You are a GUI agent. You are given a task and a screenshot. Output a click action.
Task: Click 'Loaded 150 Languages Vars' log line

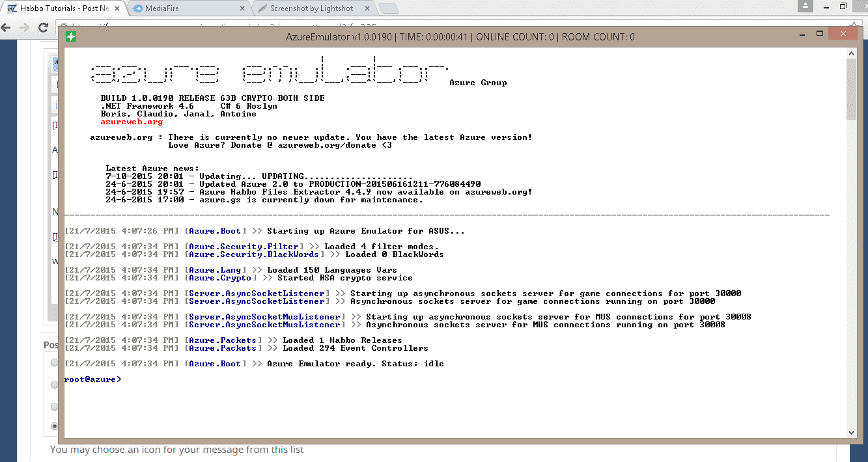pos(231,270)
